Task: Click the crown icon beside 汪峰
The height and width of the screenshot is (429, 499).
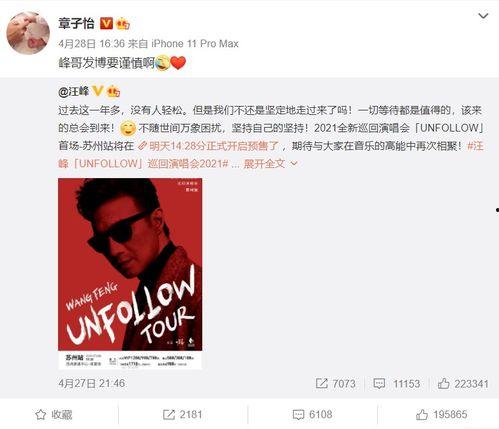Action: [113, 91]
